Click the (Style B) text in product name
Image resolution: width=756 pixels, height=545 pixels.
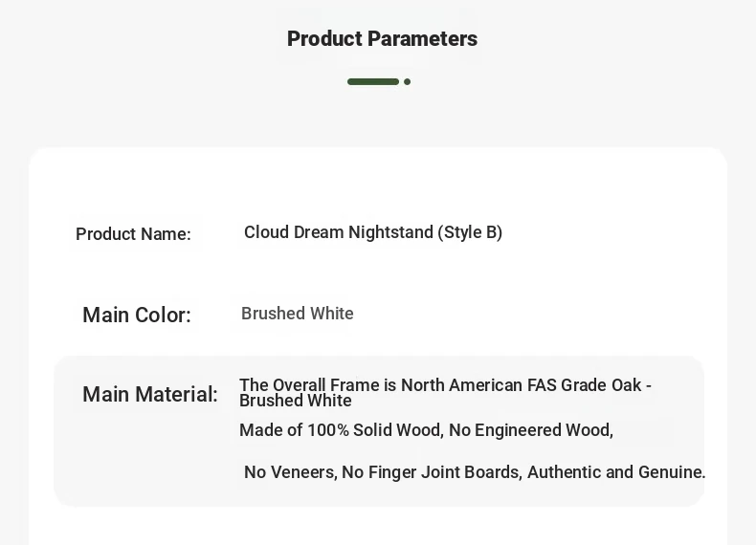click(x=470, y=232)
